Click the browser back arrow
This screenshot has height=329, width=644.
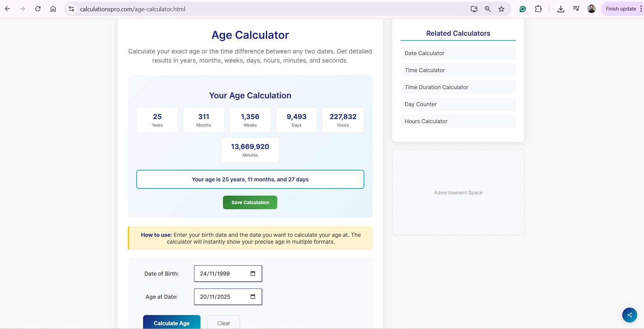coord(7,9)
